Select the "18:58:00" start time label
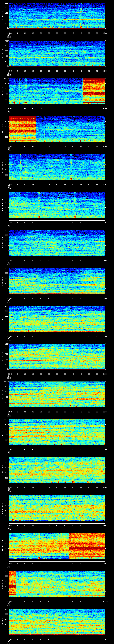The image size is (114, 644). click(9, 563)
